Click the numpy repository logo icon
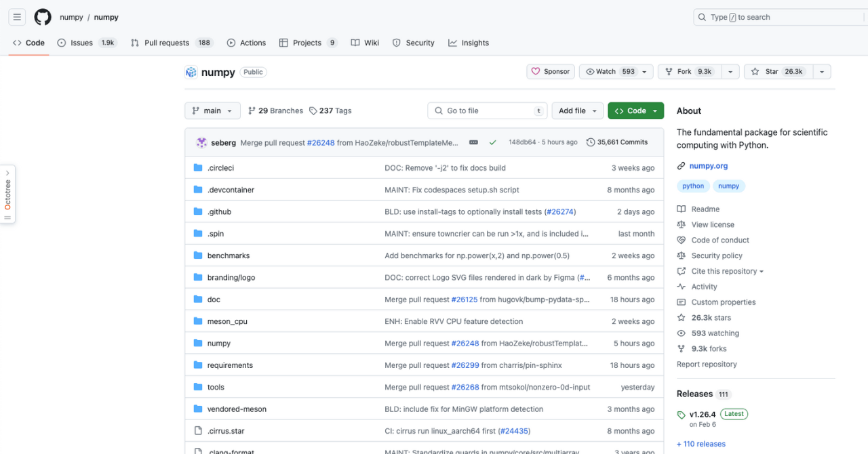The image size is (868, 454). pos(191,72)
